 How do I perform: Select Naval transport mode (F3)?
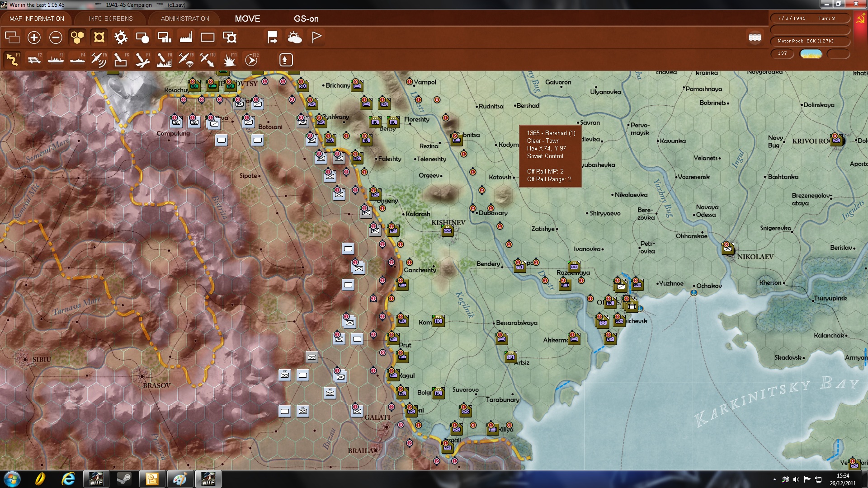56,60
